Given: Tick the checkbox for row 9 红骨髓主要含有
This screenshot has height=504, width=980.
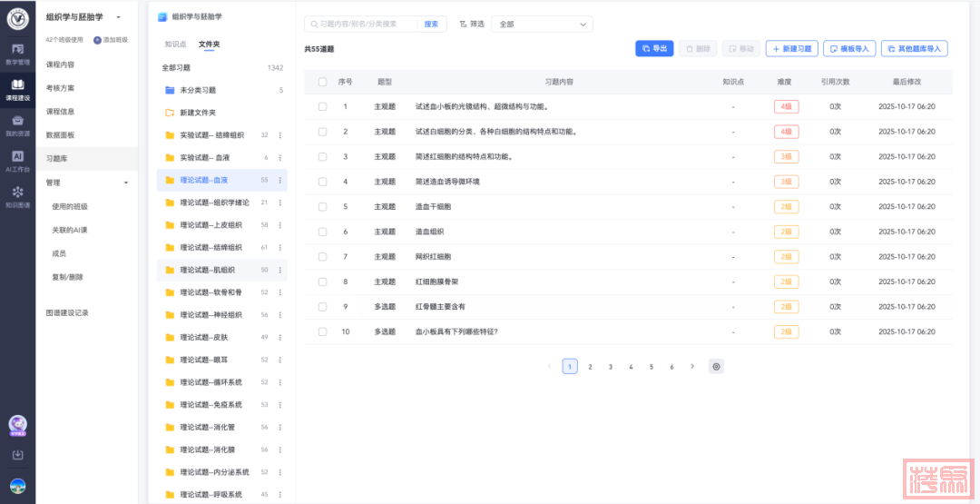Looking at the screenshot, I should click(x=322, y=307).
